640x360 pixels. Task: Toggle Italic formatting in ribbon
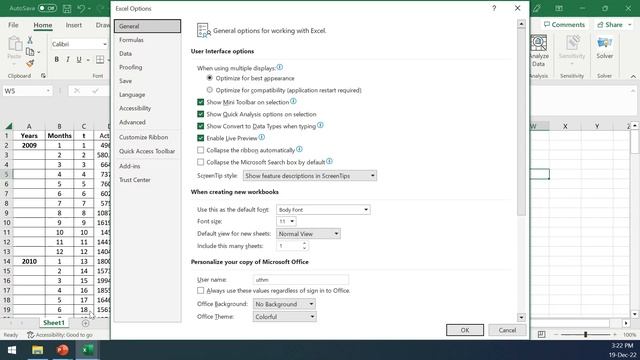click(x=68, y=60)
